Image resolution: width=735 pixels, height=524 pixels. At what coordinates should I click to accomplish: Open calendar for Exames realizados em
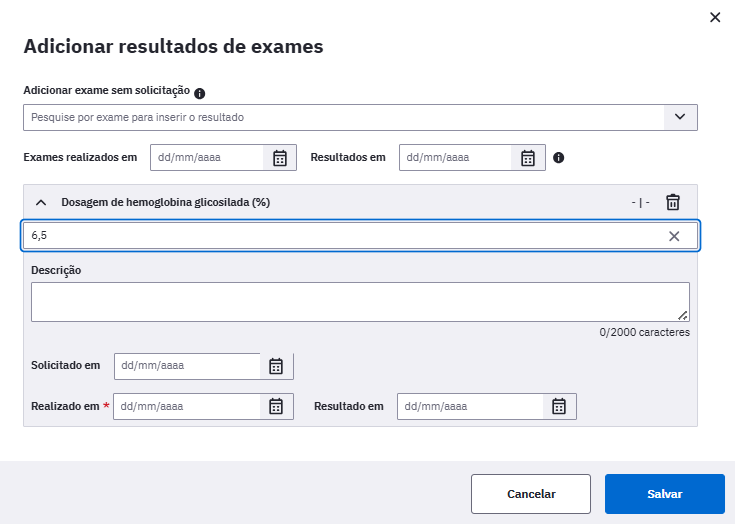click(280, 157)
